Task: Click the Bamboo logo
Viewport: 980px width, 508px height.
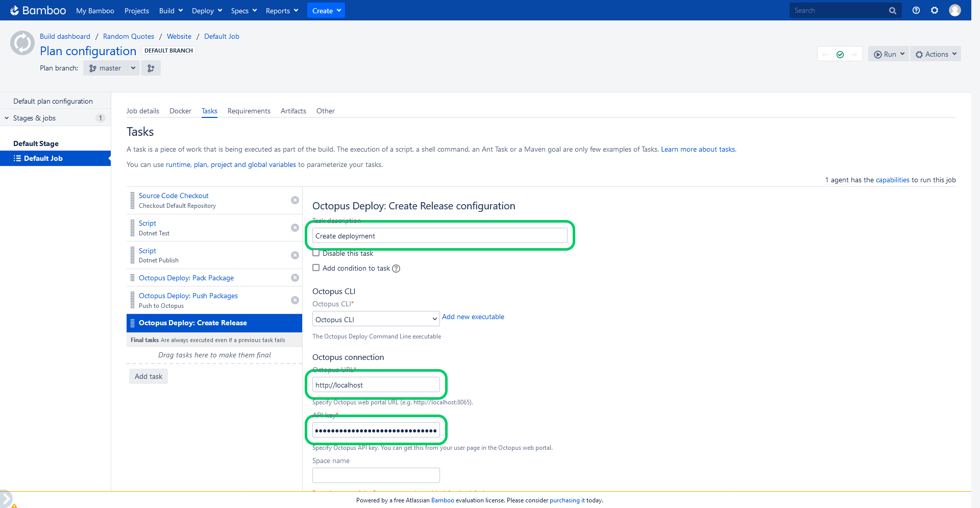Action: pyautogui.click(x=38, y=10)
